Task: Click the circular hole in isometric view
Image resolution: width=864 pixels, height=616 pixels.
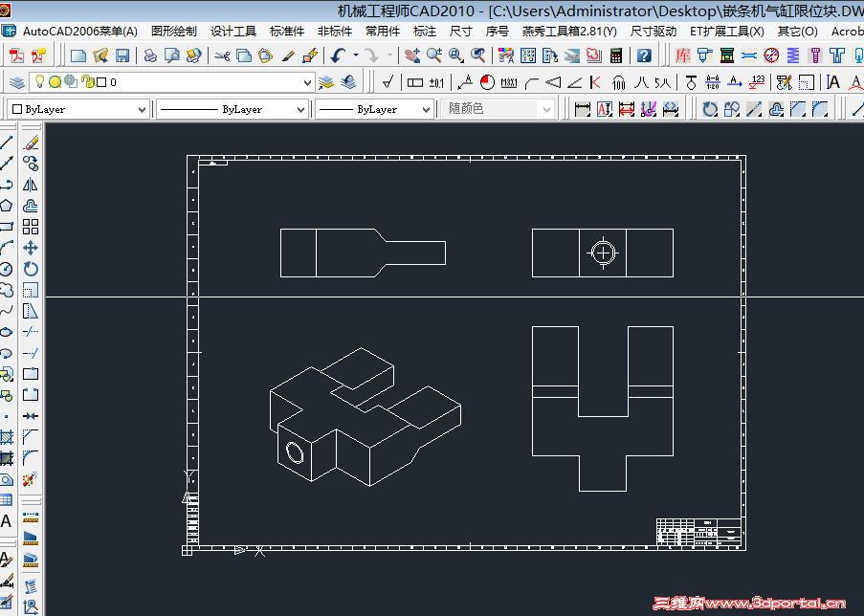Action: coord(295,452)
